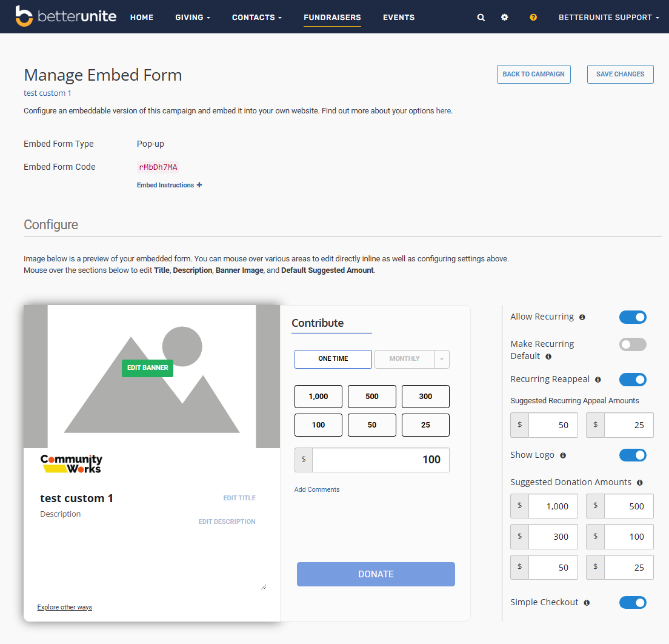This screenshot has width=669, height=644.
Task: Click the settings gear icon in navbar
Action: (505, 17)
